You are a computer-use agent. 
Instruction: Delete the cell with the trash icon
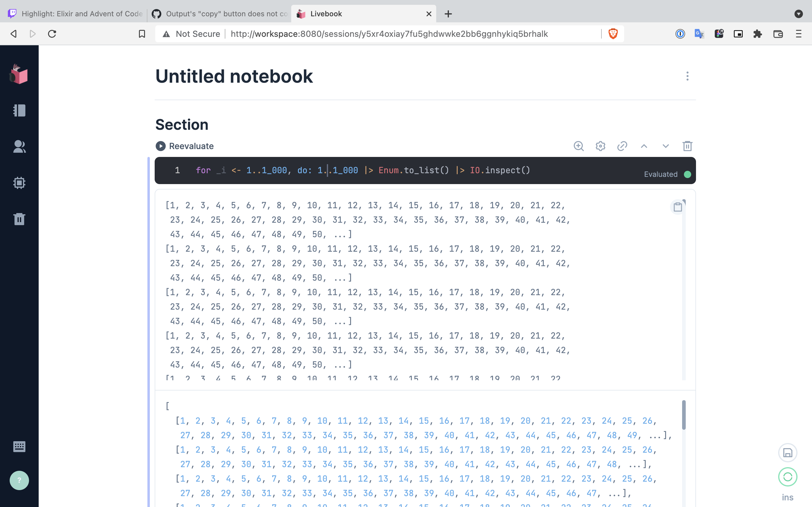tap(687, 146)
